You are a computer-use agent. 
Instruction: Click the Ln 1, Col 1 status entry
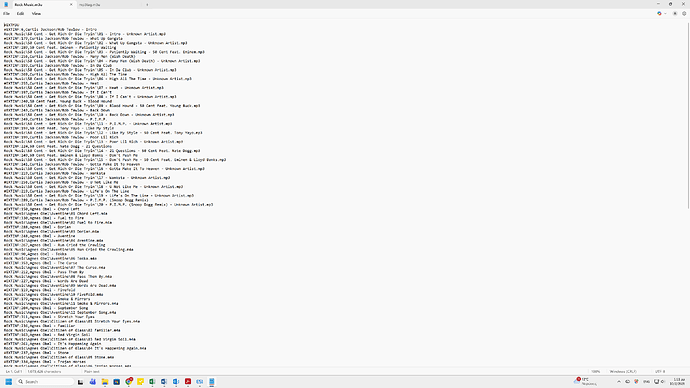pyautogui.click(x=14, y=372)
